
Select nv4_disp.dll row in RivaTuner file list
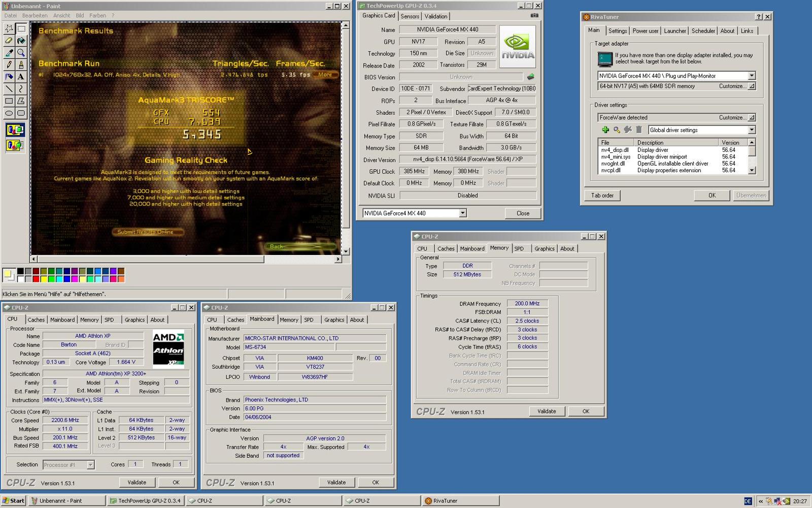point(672,150)
